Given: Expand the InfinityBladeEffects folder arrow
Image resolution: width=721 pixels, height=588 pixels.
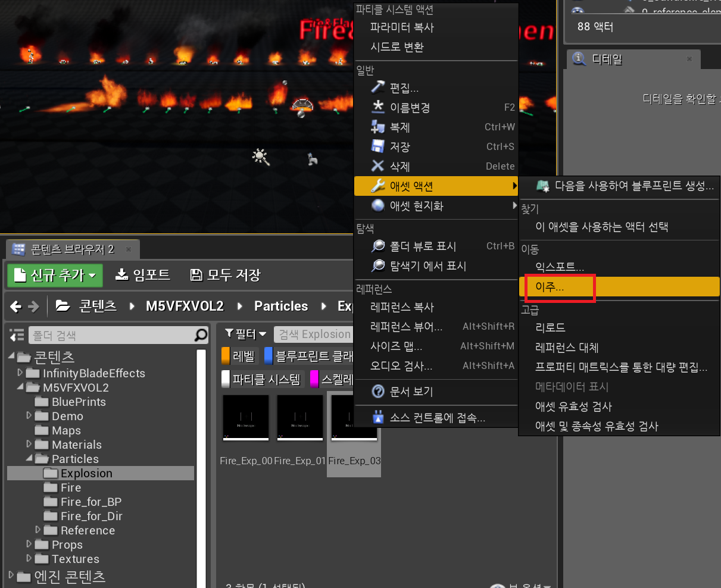Looking at the screenshot, I should [20, 373].
